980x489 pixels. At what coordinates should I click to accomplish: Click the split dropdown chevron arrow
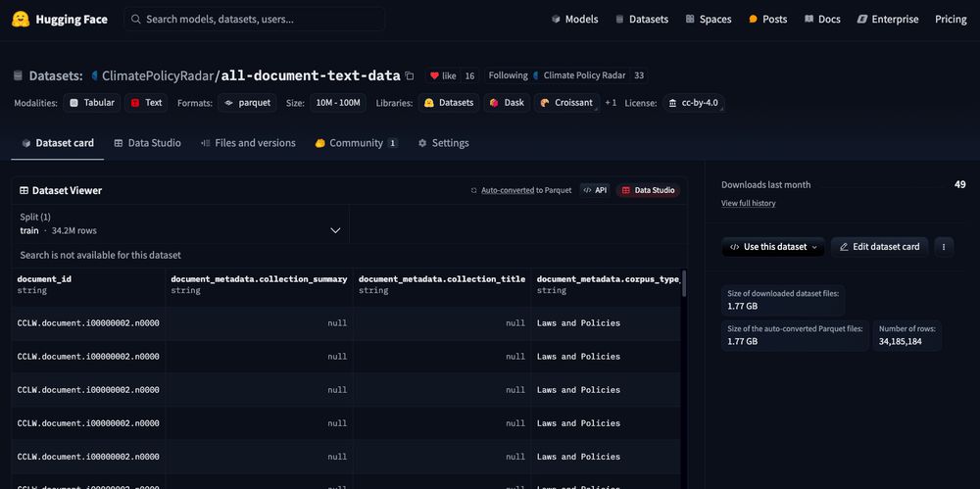click(x=335, y=230)
